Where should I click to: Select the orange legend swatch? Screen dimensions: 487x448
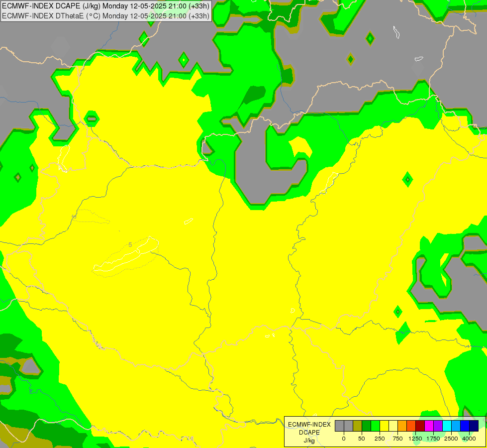(x=402, y=426)
